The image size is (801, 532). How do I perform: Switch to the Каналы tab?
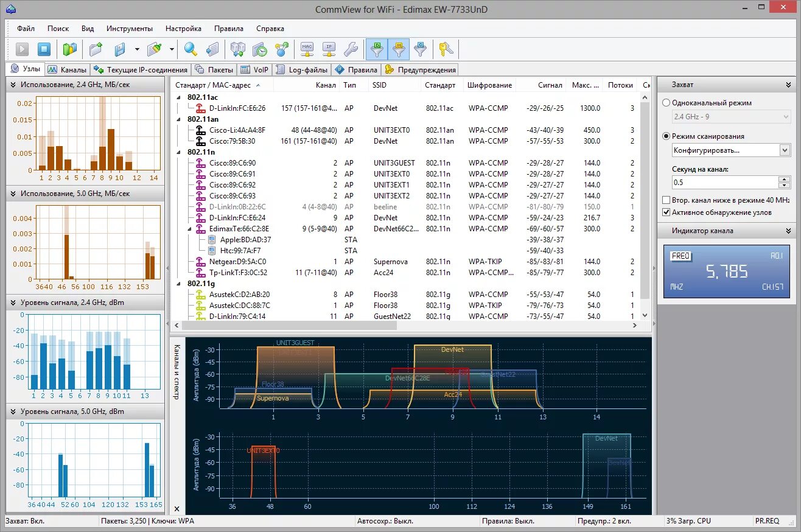point(68,70)
